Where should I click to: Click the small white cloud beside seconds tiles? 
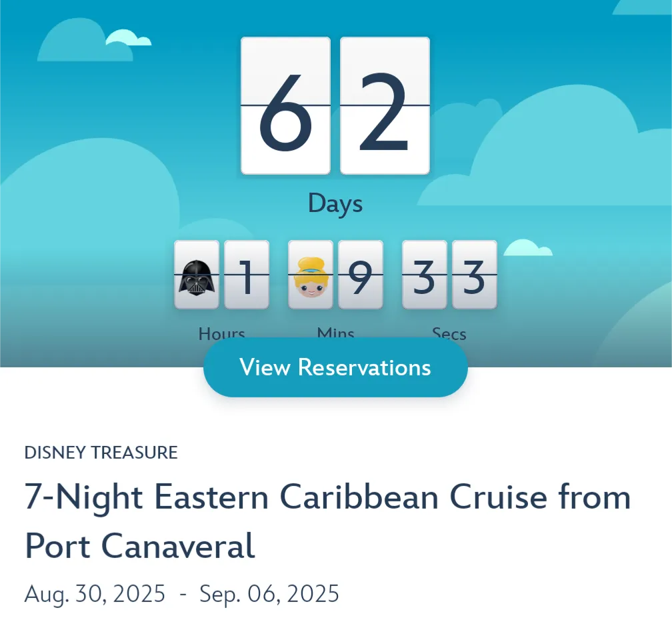click(527, 248)
